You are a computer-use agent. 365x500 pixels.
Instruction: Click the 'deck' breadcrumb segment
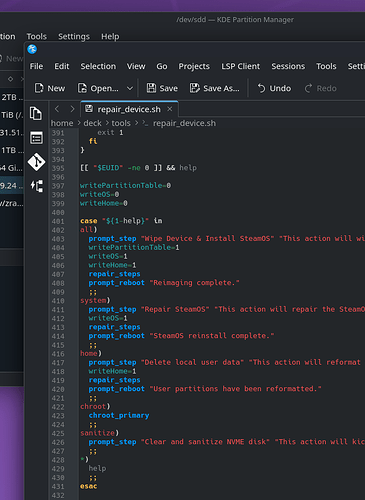click(92, 123)
